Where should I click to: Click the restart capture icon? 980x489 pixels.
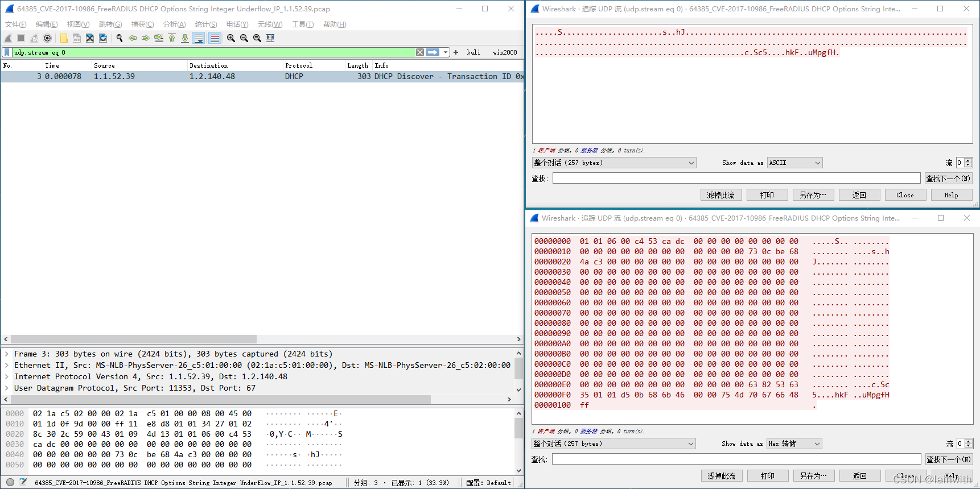click(x=34, y=38)
